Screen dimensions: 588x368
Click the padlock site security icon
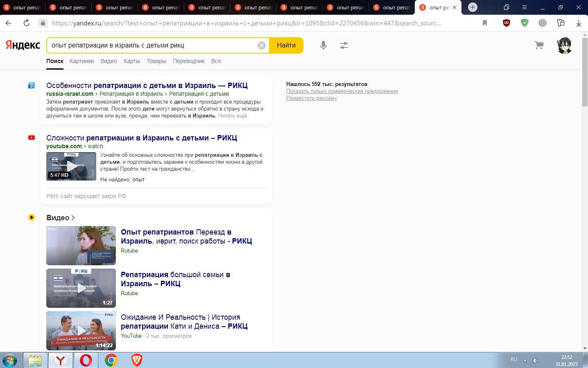coord(43,23)
